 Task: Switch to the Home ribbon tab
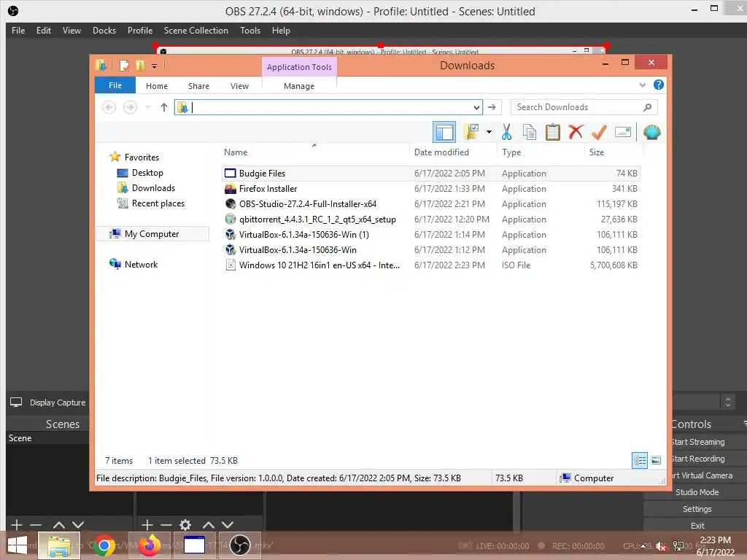pos(157,86)
